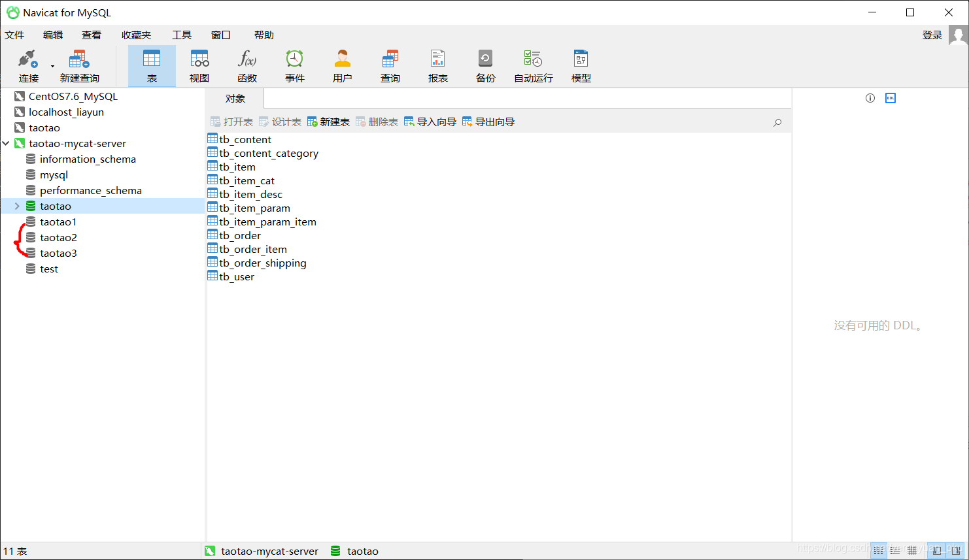Open the 帮助 menu

(264, 35)
